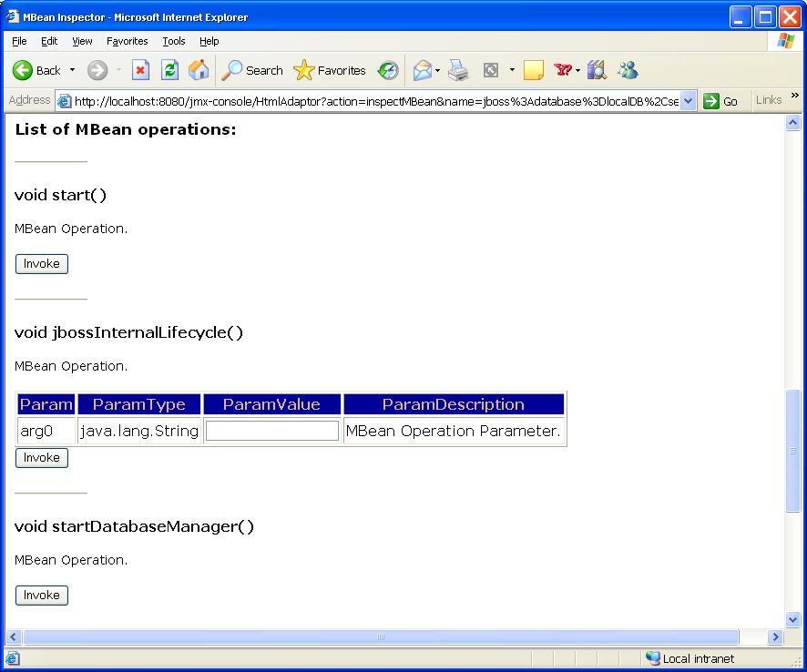Click the vertical scrollbar down arrow
This screenshot has height=672, width=807.
[x=792, y=619]
